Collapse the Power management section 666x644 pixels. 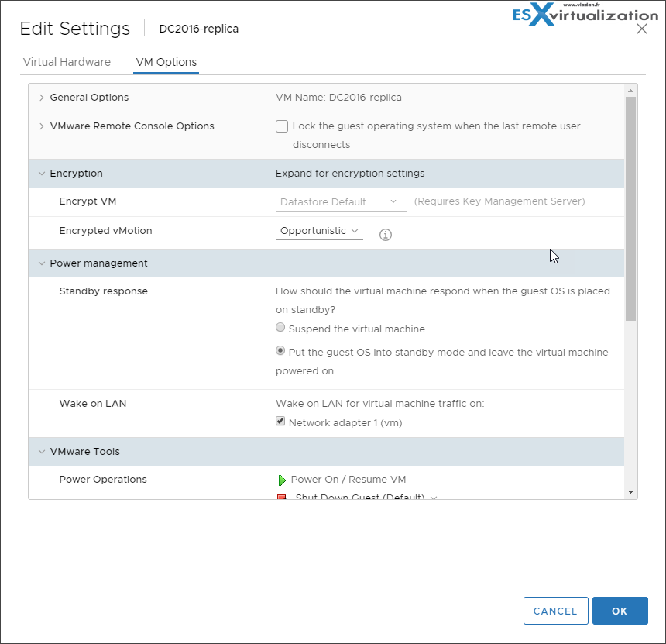coord(40,263)
